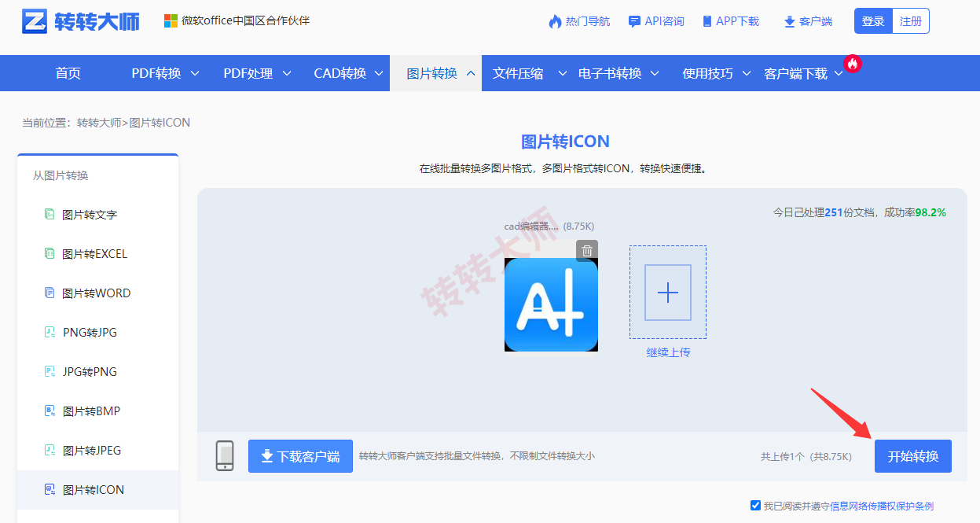Image resolution: width=980 pixels, height=523 pixels.
Task: Open the 信息网络传播权保护条例 link
Action: tap(883, 506)
